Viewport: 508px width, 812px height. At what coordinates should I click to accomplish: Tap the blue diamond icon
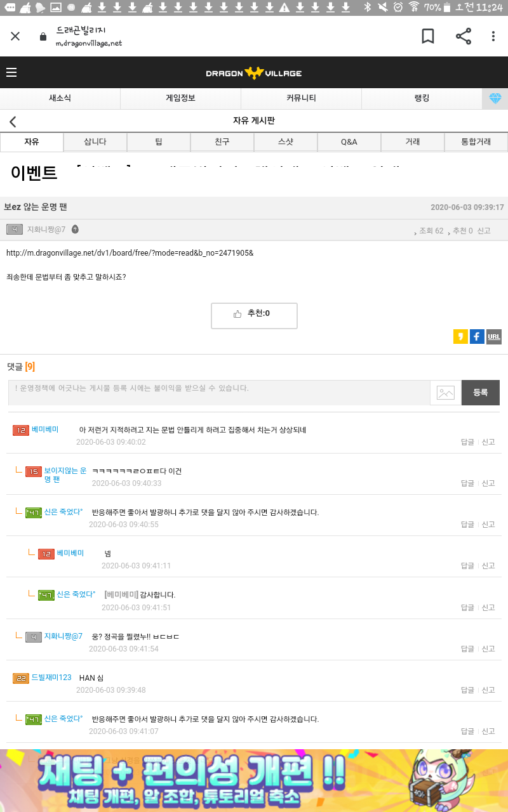pos(495,98)
